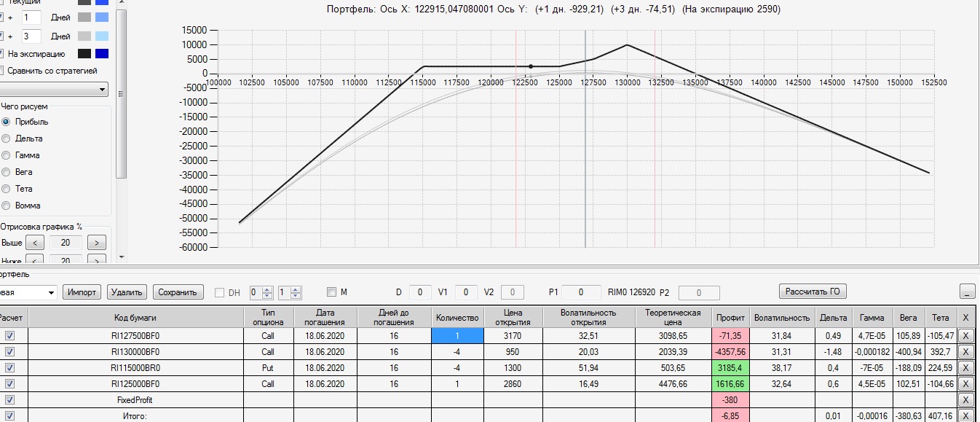This screenshot has width=980, height=422.
Task: Click the X button in the Итого row
Action: (x=965, y=415)
